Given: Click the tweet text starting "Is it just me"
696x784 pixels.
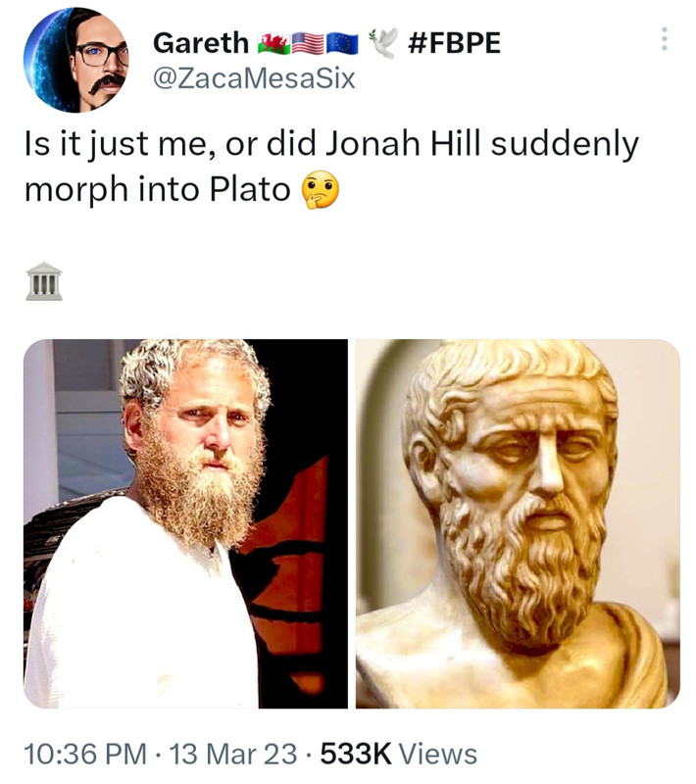Looking at the screenshot, I should click(332, 169).
